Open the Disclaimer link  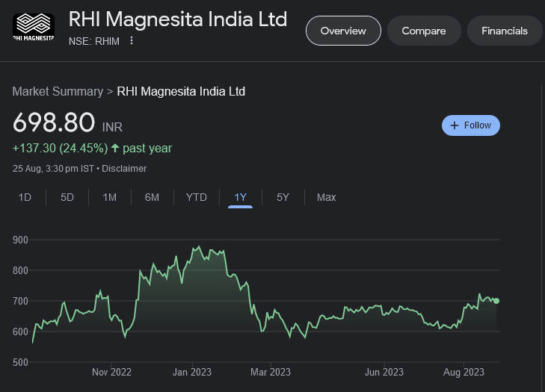click(124, 169)
